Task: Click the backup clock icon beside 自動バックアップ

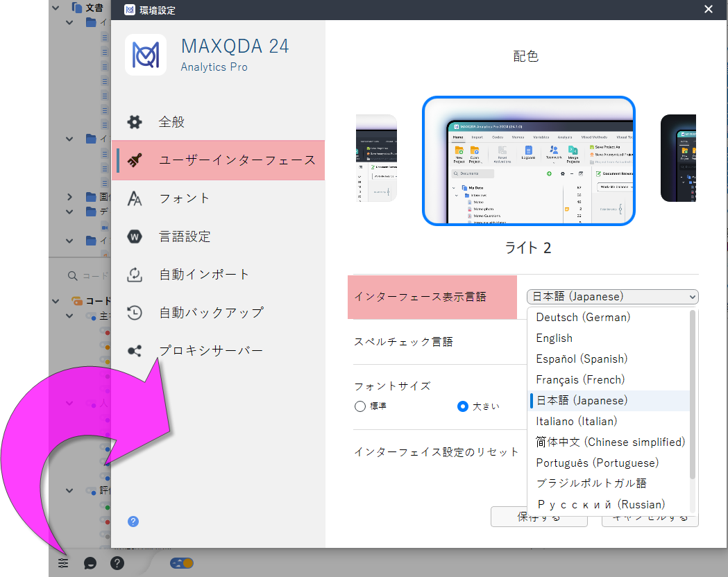Action: 135,313
